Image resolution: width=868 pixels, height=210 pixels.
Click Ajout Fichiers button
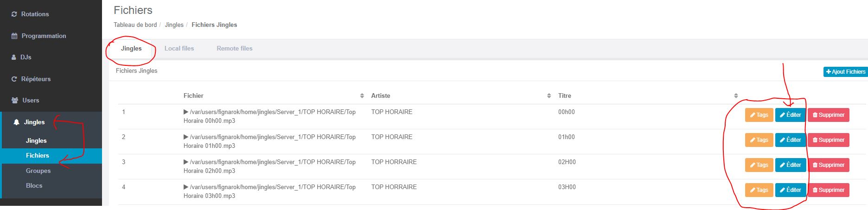click(846, 72)
